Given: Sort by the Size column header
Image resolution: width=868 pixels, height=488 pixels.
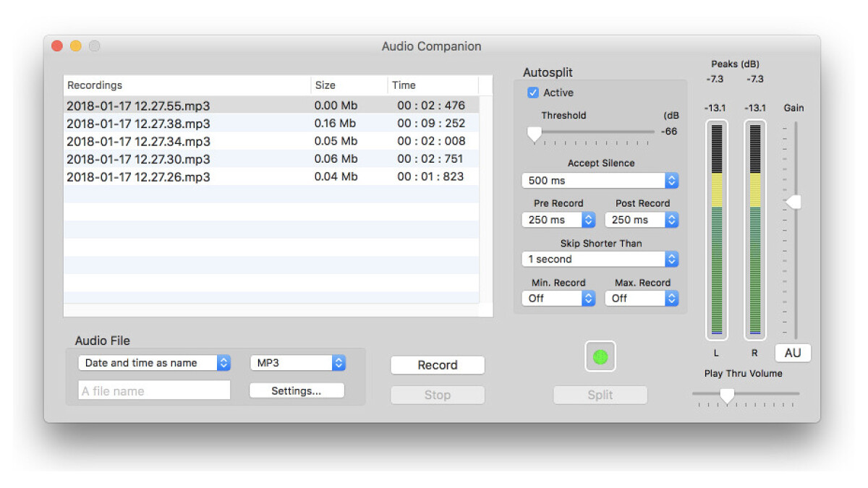Looking at the screenshot, I should click(349, 85).
